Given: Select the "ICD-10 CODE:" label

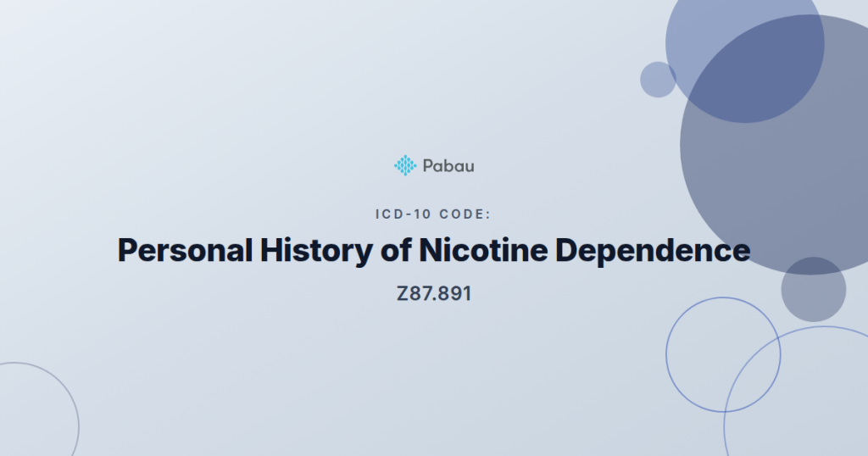Looking at the screenshot, I should [433, 214].
